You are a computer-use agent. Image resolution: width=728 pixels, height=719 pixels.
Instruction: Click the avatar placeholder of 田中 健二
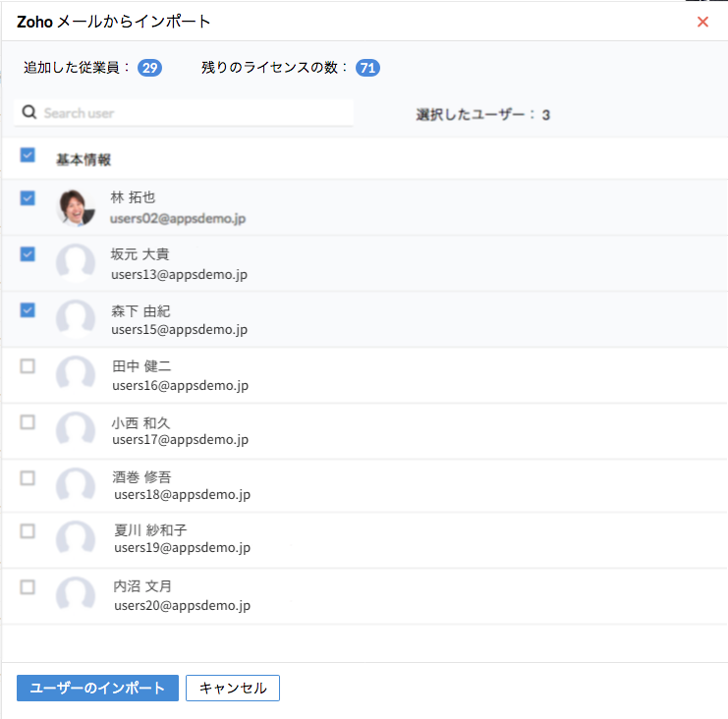point(76,375)
